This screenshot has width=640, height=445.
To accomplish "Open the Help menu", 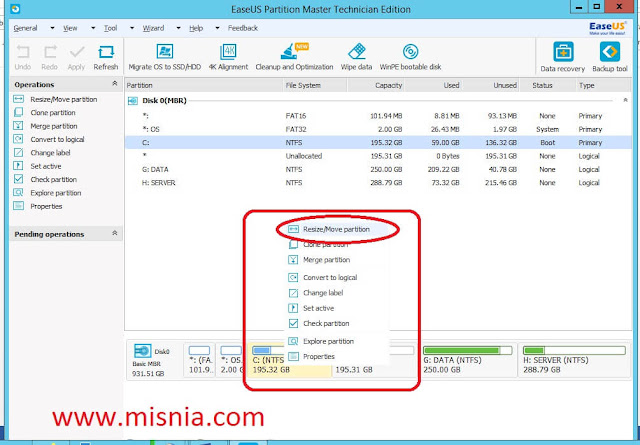I will click(196, 28).
